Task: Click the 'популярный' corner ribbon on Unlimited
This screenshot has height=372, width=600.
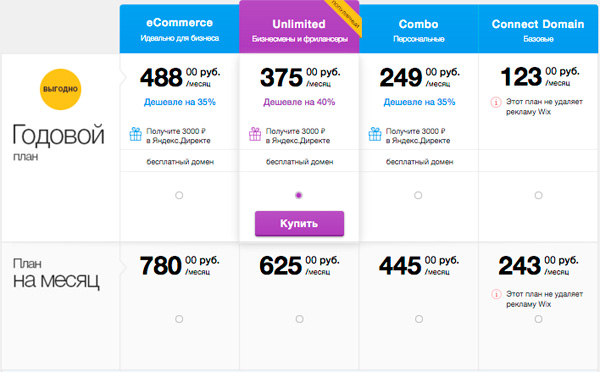Action: [346, 16]
